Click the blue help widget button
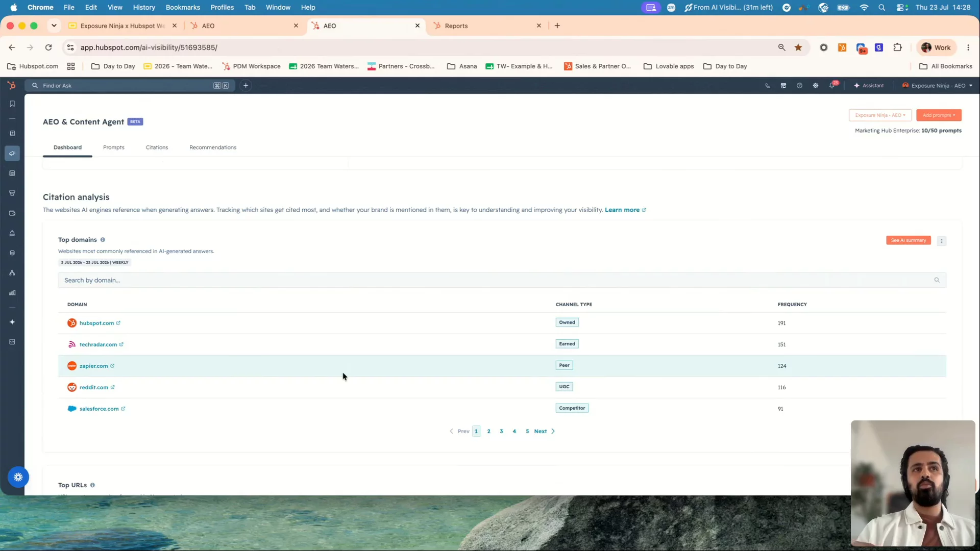The width and height of the screenshot is (980, 551). click(18, 478)
